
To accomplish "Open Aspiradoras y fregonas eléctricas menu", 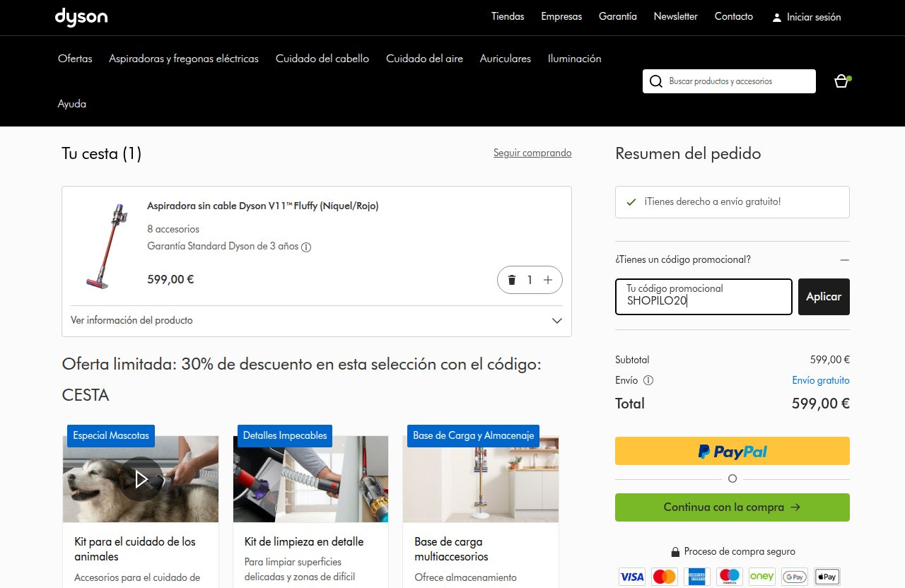I will click(x=184, y=59).
